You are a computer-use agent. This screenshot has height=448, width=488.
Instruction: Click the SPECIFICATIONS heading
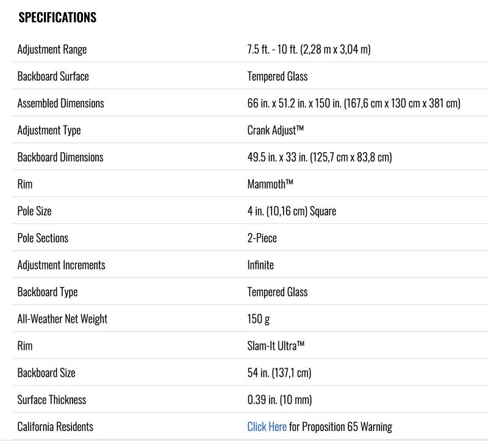[x=57, y=17]
